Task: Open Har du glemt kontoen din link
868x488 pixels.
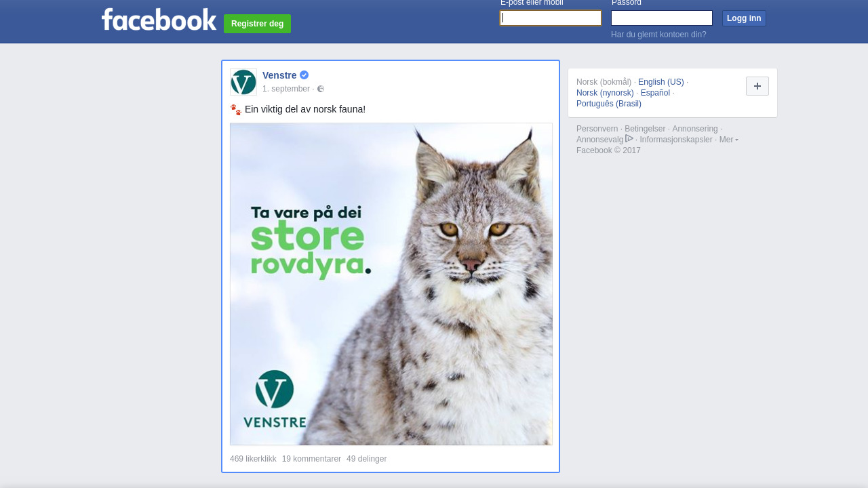Action: [658, 35]
